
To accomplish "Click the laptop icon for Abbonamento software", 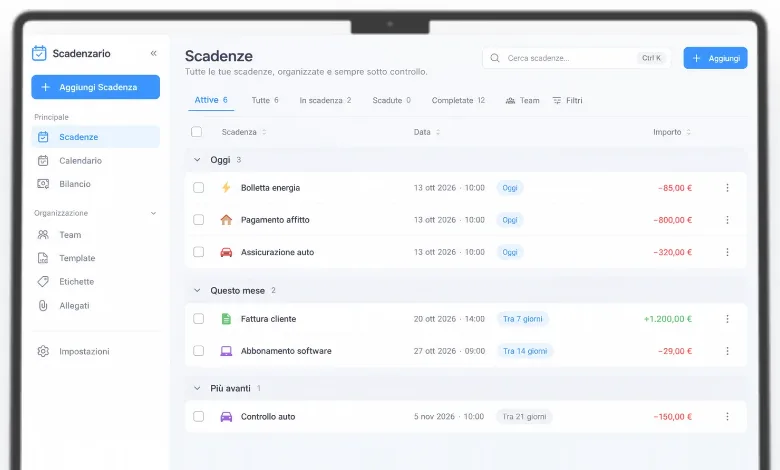I will coord(226,351).
